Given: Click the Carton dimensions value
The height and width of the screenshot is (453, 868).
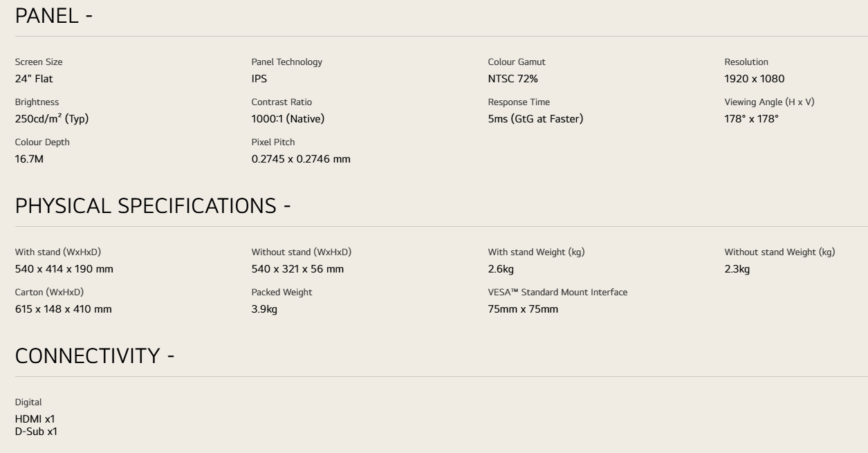Looking at the screenshot, I should click(64, 309).
